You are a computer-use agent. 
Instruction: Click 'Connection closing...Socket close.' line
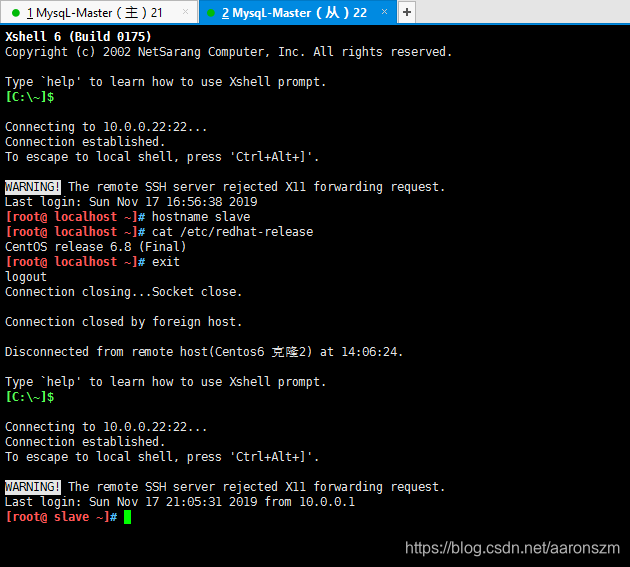point(123,292)
